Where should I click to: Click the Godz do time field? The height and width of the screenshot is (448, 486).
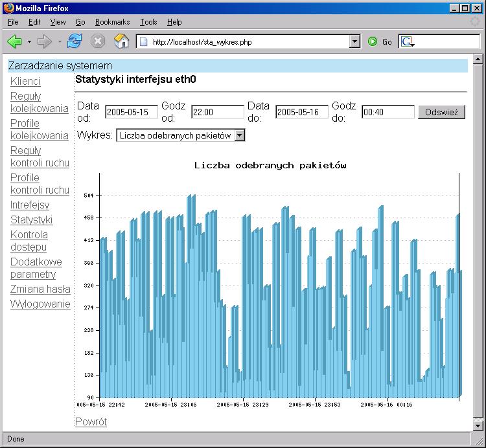[388, 112]
